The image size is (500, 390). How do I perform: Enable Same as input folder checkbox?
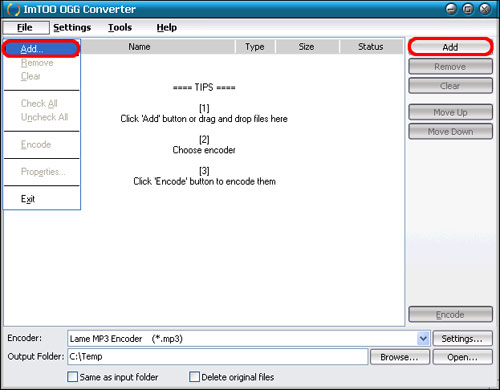(x=72, y=377)
